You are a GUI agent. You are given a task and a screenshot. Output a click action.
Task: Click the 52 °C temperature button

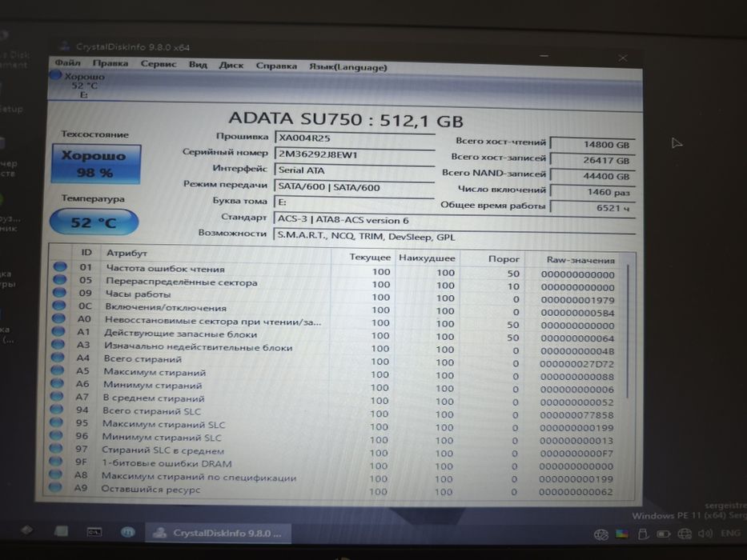coord(94,222)
